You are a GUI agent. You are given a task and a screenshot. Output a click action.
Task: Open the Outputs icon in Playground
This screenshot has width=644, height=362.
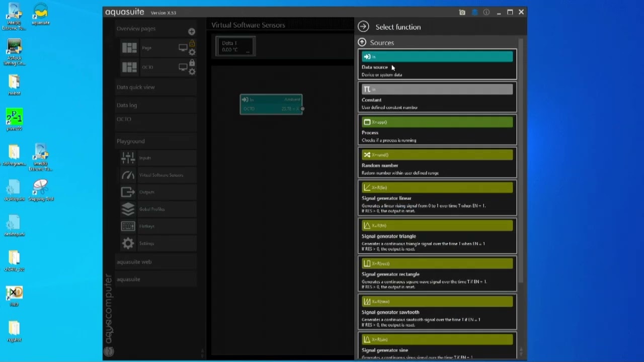[128, 192]
